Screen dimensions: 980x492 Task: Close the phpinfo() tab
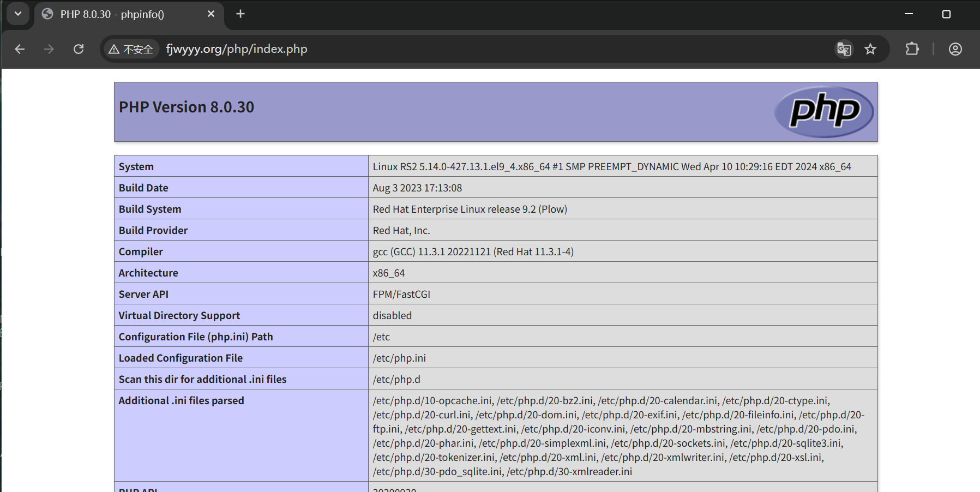pyautogui.click(x=211, y=14)
